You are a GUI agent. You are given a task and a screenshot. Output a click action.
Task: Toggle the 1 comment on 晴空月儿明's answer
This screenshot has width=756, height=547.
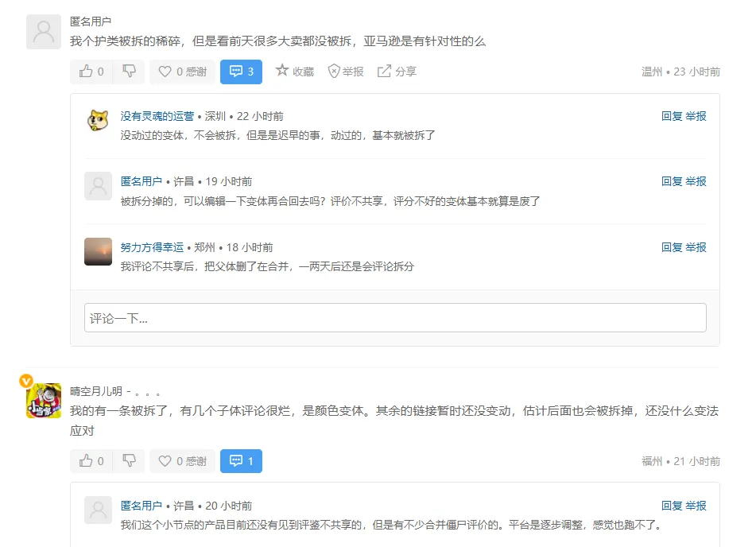pos(241,461)
